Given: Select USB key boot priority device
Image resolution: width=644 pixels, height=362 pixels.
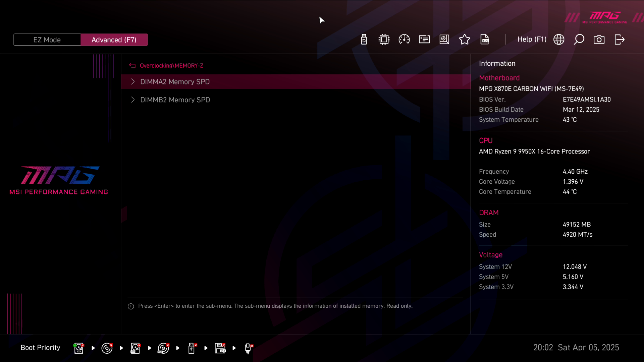Looking at the screenshot, I should 192,348.
